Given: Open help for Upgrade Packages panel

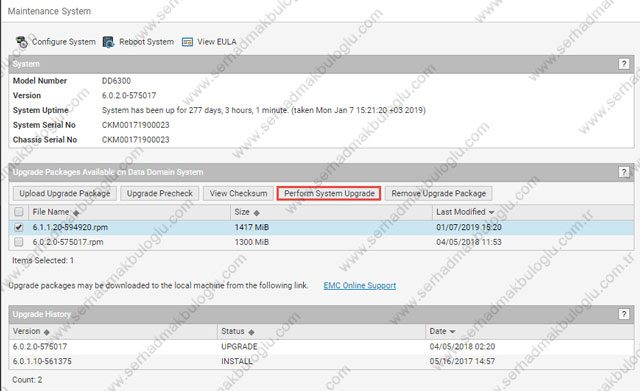Looking at the screenshot, I should [624, 172].
